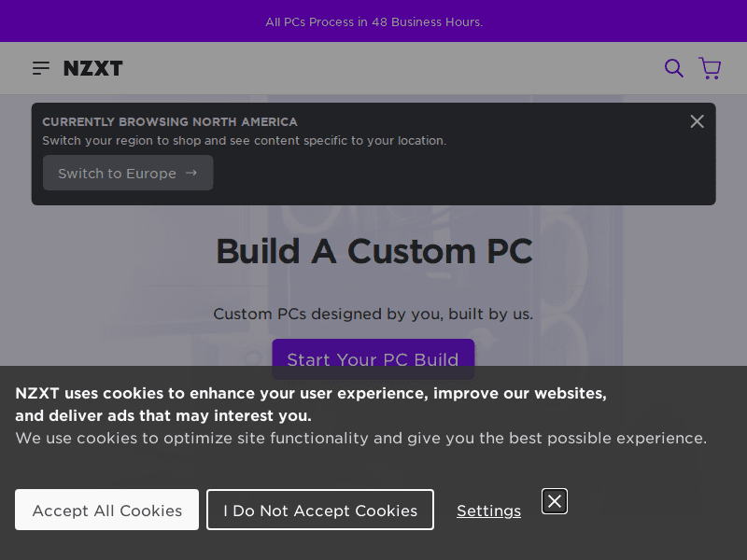The image size is (747, 560).
Task: Choose I Do Not Accept Cookies
Action: 320,510
